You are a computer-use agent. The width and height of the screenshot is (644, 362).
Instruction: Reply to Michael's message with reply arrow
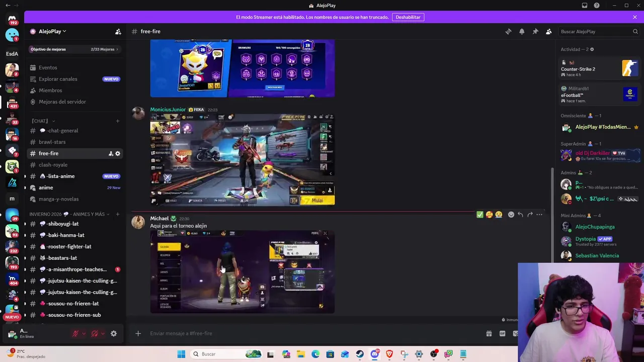click(520, 215)
